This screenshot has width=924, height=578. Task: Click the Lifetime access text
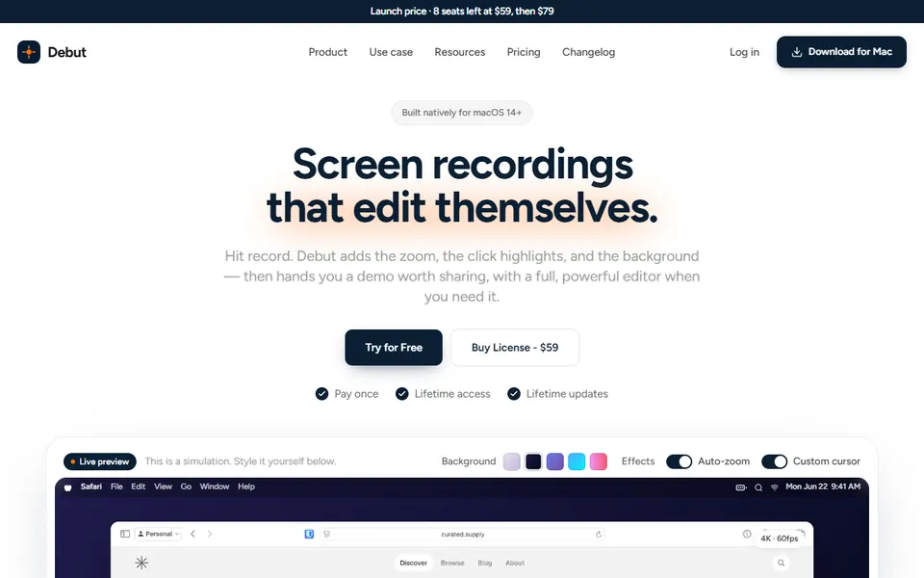[452, 394]
